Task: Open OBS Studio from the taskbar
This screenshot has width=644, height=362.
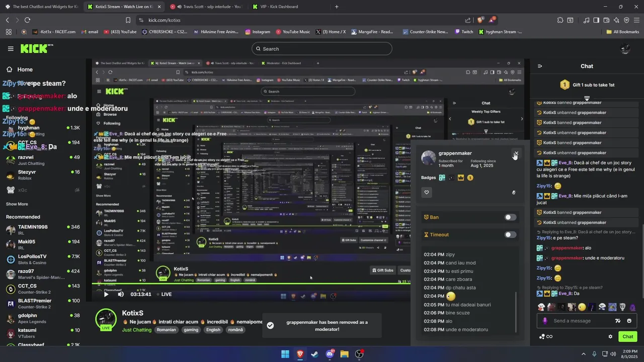Action: pyautogui.click(x=359, y=354)
